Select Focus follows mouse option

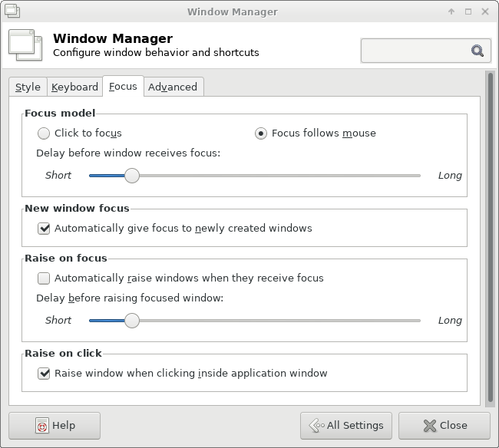[x=261, y=133]
